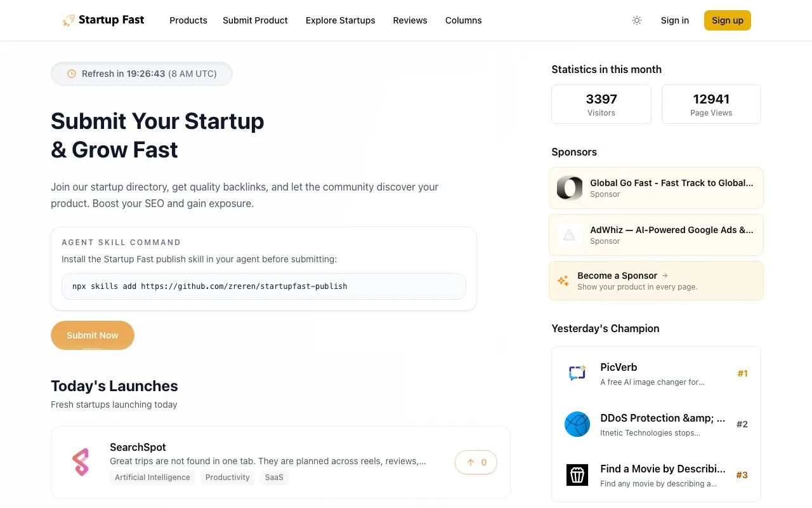Click the movie popcorn icon in champions list
Viewport: 812px width, 508px height.
pos(577,475)
